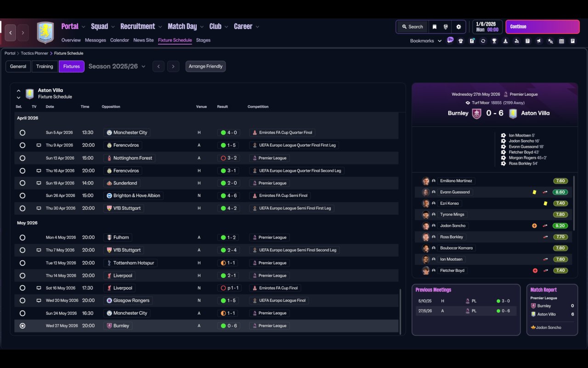Image resolution: width=588 pixels, height=368 pixels.
Task: Select the Liverpool 14 May fixture radio
Action: tap(23, 276)
